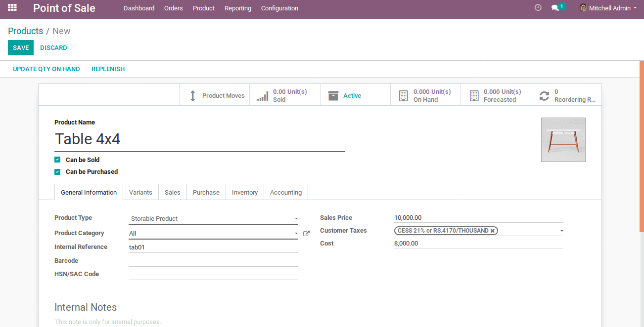The image size is (644, 327).
Task: Click the Product Type label
Action: (73, 218)
